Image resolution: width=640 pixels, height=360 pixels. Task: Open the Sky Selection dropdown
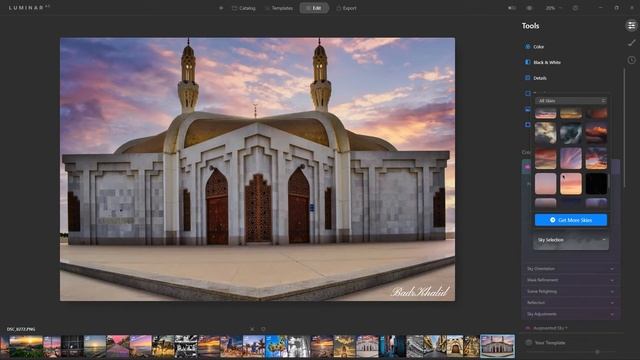pyautogui.click(x=571, y=240)
